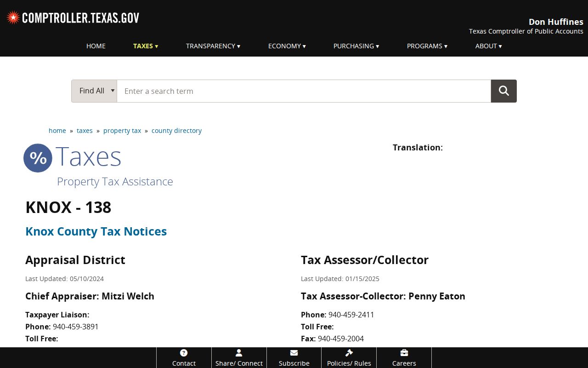The image size is (588, 368).
Task: Open the Share/Connect person icon
Action: (x=239, y=353)
